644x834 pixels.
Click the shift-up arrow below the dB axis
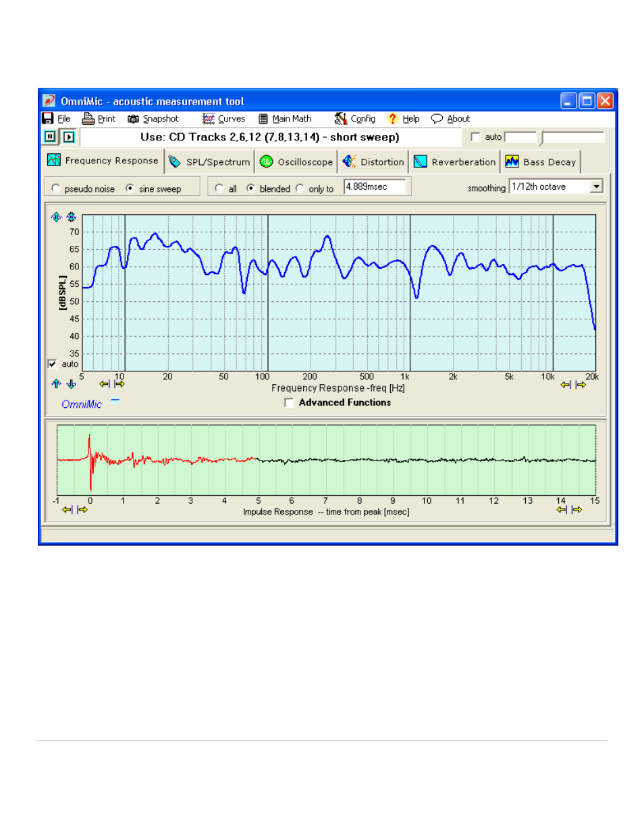point(56,384)
